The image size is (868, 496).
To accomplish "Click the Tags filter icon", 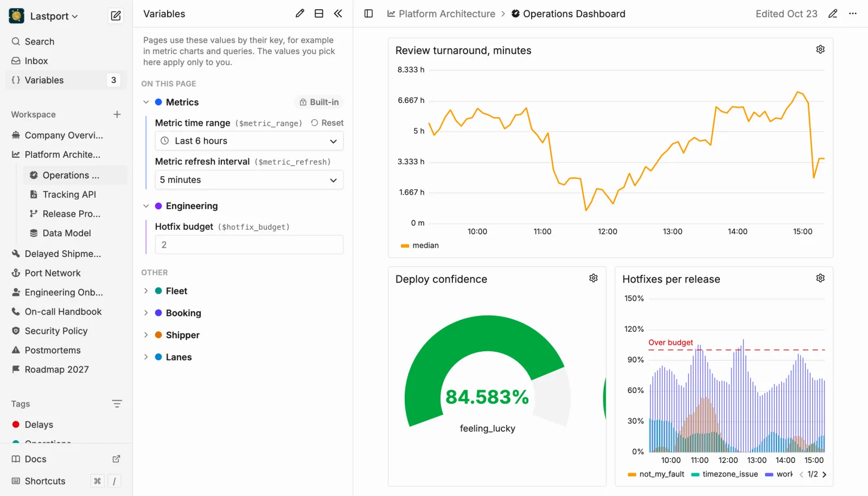I will pyautogui.click(x=117, y=404).
